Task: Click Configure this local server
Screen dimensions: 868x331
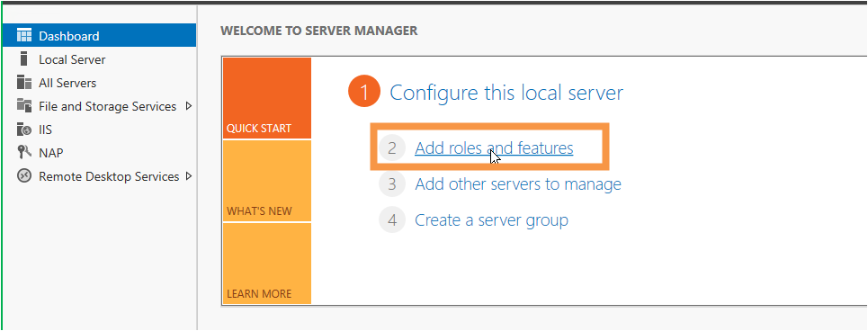Action: [506, 93]
